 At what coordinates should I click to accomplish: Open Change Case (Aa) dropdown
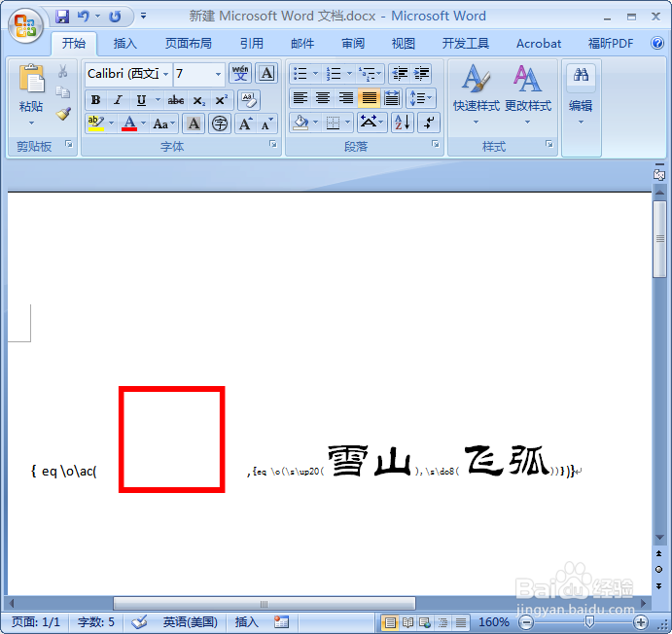click(x=164, y=123)
